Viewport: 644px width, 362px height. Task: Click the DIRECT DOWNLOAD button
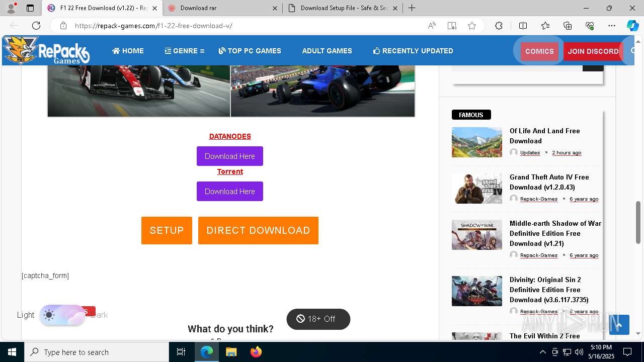point(258,230)
